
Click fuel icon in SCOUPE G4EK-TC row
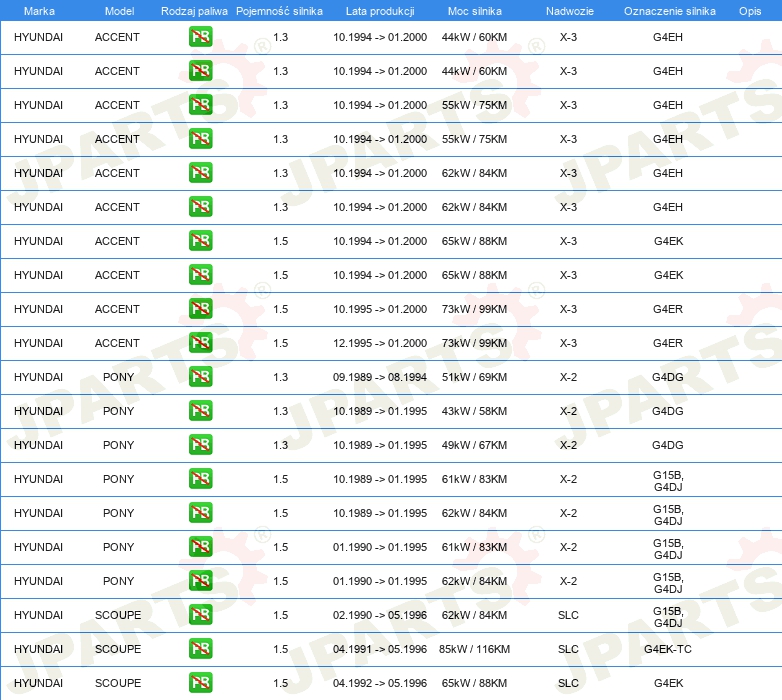(200, 648)
